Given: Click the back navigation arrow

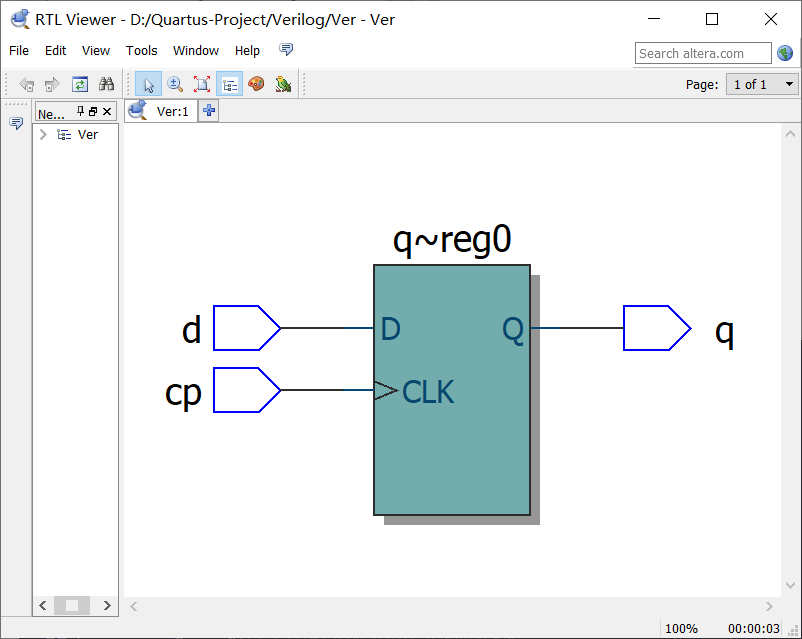Looking at the screenshot, I should coord(27,84).
